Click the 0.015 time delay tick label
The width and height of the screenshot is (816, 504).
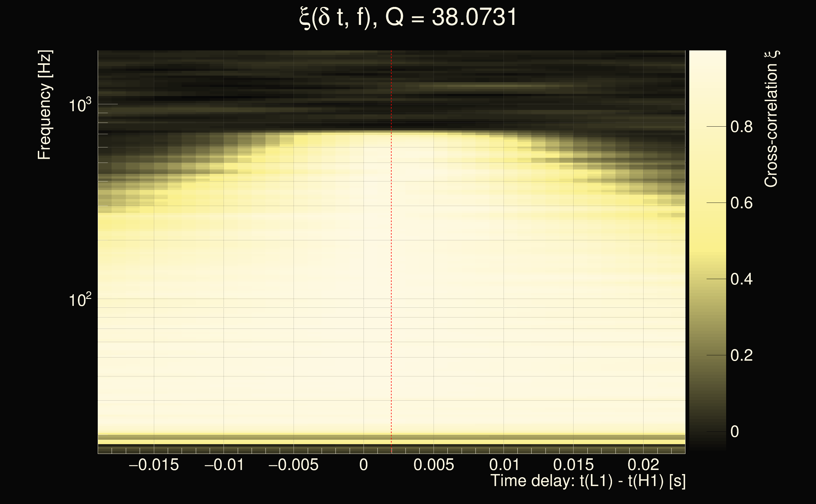573,465
